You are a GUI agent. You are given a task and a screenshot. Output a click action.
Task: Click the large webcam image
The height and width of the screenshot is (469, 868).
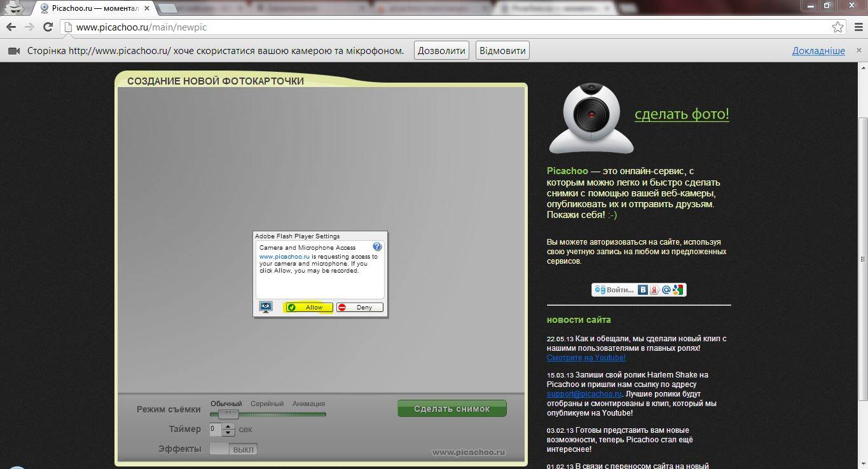point(591,119)
